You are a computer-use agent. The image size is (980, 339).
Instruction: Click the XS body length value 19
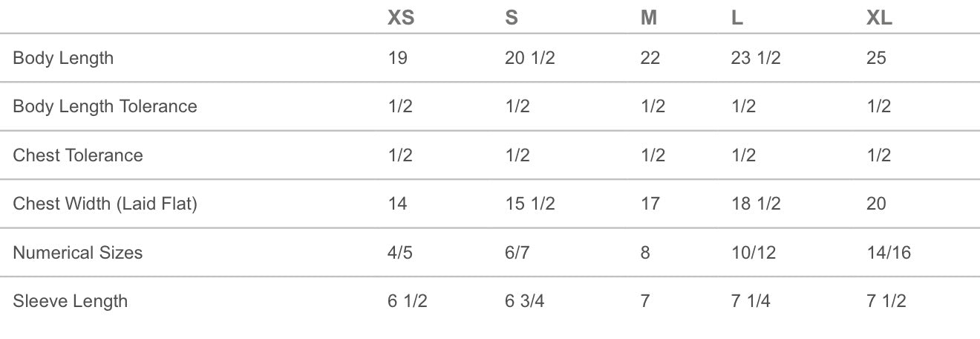(x=398, y=58)
